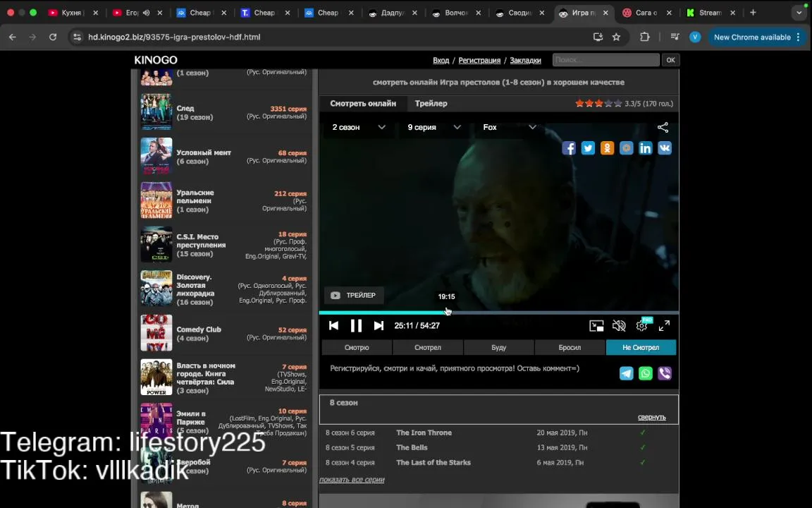812x508 pixels.
Task: Rate the series with the fifth star
Action: (617, 104)
